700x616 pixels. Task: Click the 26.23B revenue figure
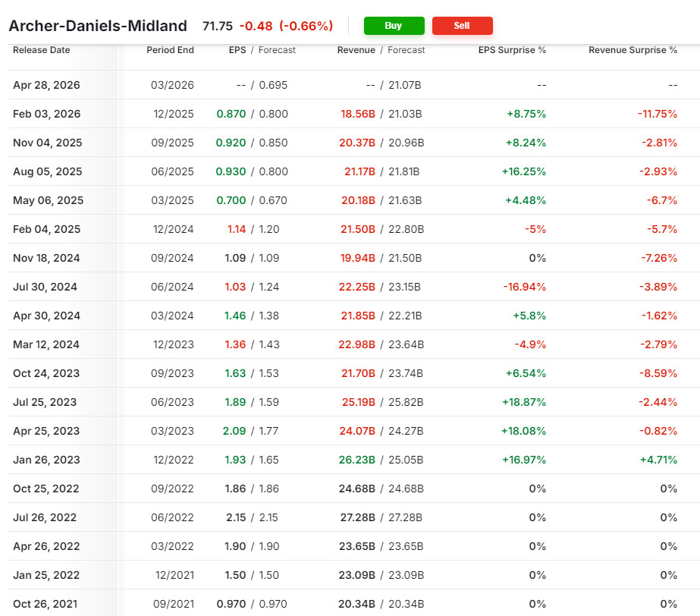(x=356, y=460)
